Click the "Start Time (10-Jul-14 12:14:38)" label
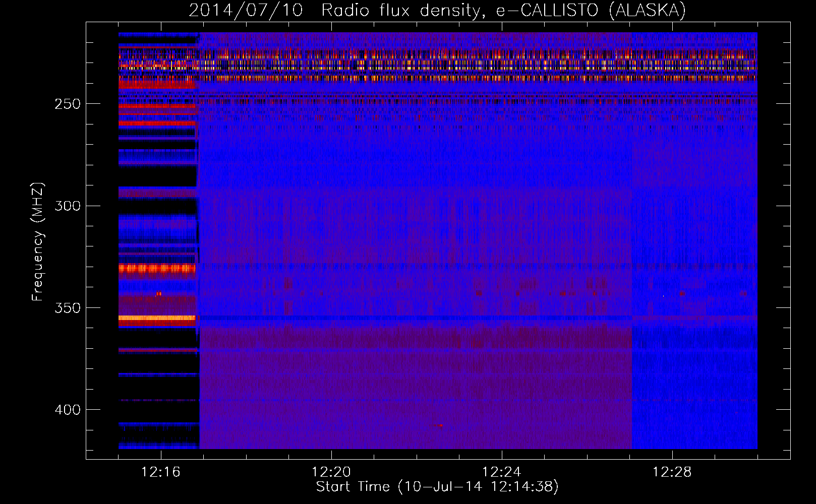The image size is (816, 504). [x=437, y=486]
